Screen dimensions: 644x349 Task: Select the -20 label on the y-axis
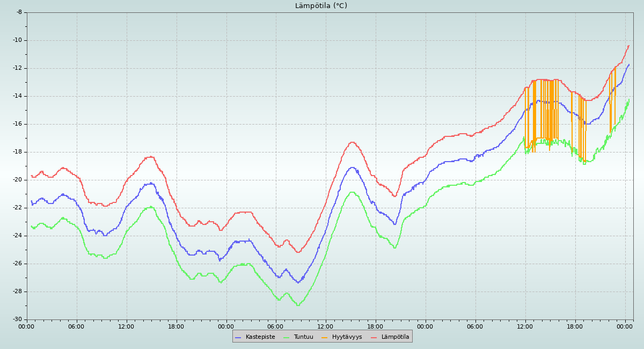pos(17,180)
